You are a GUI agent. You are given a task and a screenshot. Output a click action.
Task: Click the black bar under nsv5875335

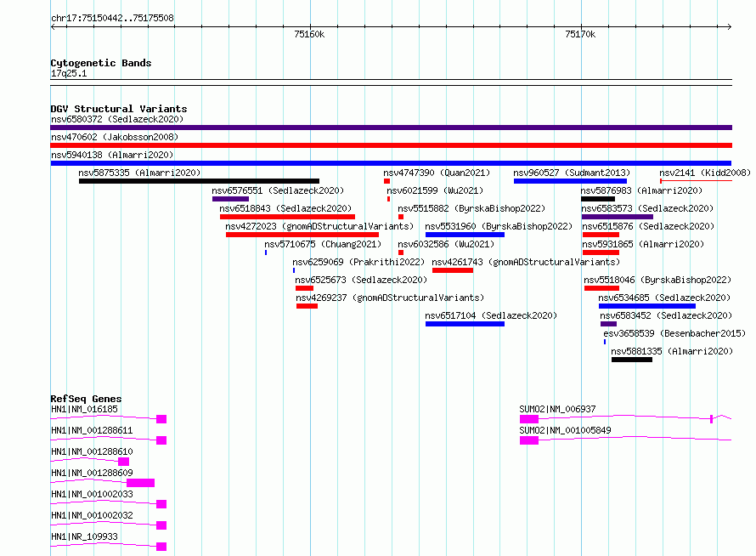click(x=199, y=181)
